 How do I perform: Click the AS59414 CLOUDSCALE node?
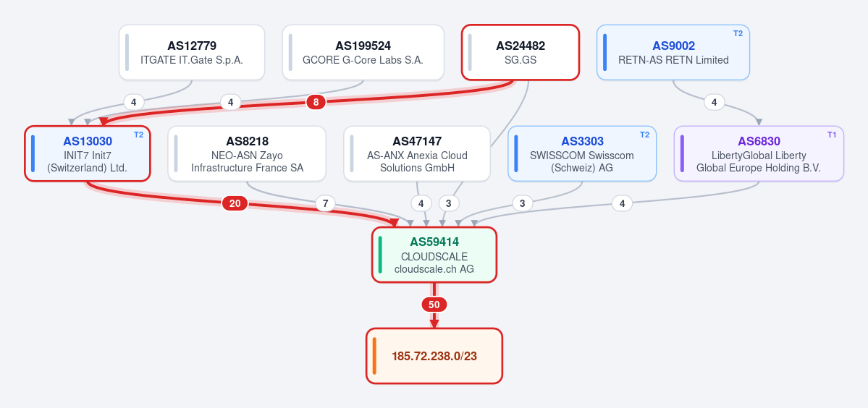click(434, 255)
